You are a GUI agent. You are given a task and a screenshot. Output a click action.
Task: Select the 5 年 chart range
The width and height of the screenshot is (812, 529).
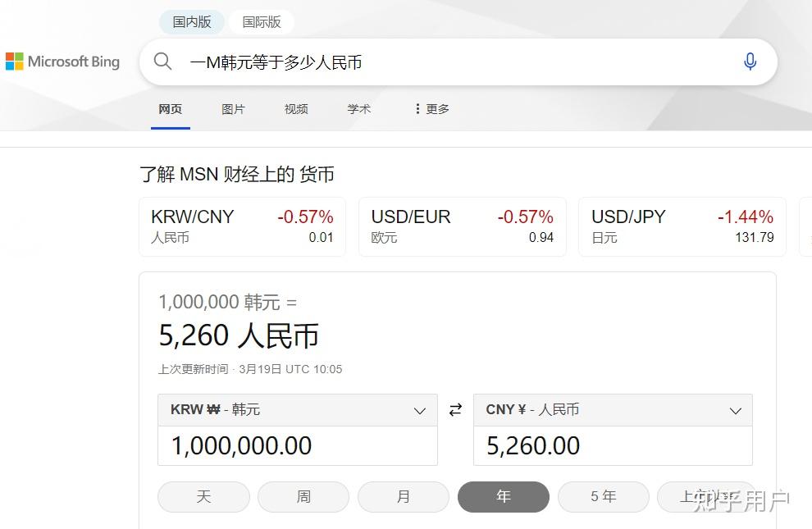[x=604, y=497]
